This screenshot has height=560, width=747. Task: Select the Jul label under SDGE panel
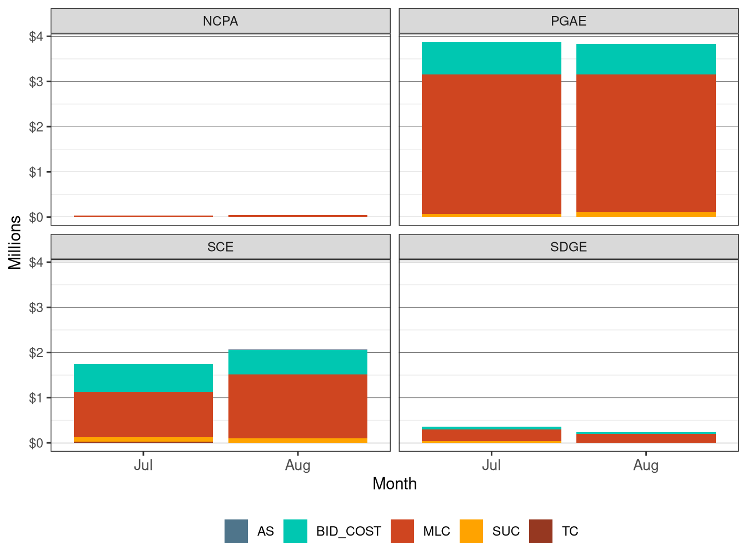(x=491, y=465)
